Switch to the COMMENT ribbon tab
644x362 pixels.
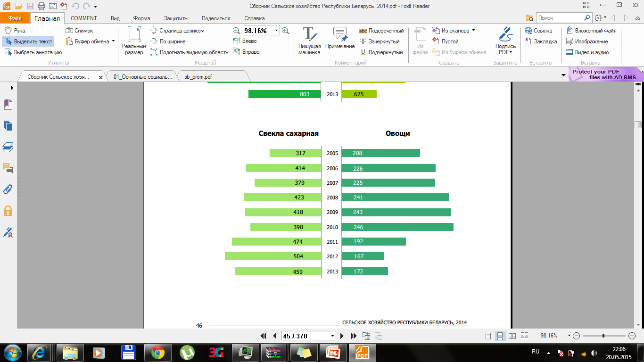tap(84, 18)
